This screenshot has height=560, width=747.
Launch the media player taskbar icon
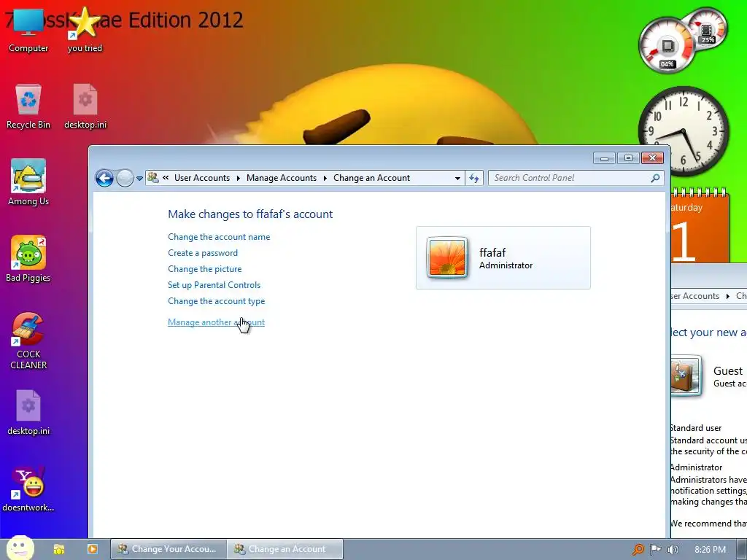(93, 549)
